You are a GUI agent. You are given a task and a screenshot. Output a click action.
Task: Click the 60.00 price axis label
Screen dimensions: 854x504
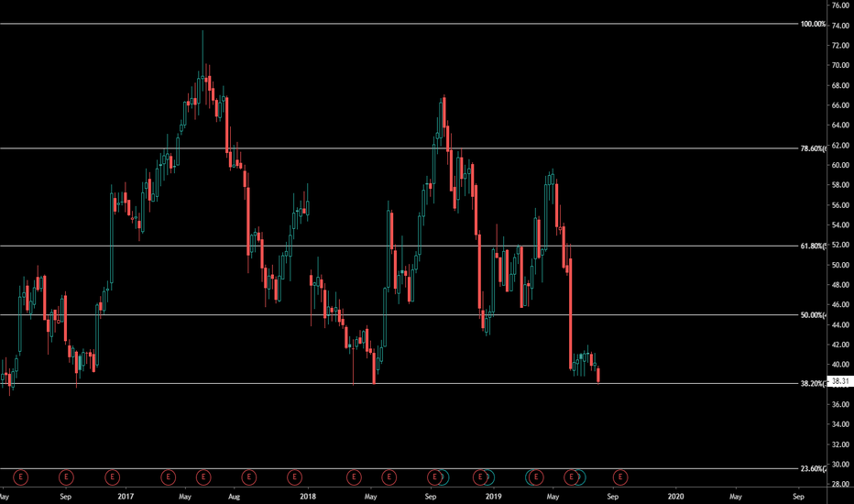point(840,165)
